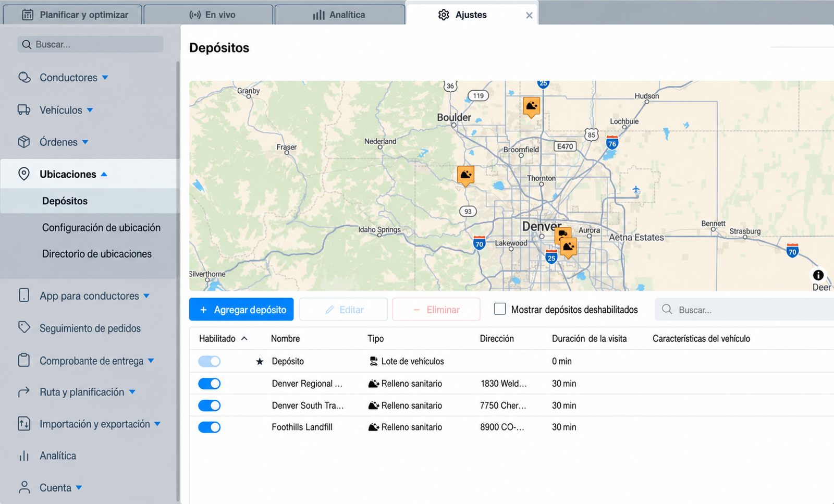
Task: Switch to Planificar y optimizar tab
Action: [73, 15]
